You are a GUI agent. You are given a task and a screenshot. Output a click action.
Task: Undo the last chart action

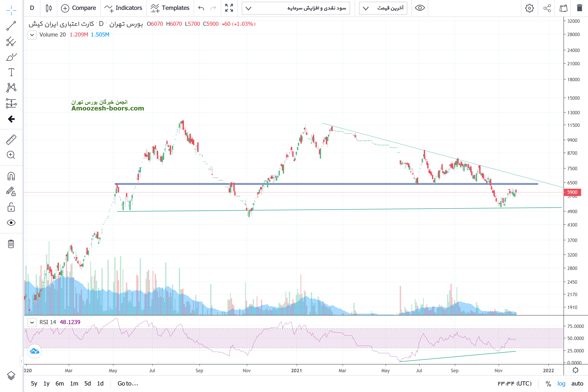(x=201, y=8)
